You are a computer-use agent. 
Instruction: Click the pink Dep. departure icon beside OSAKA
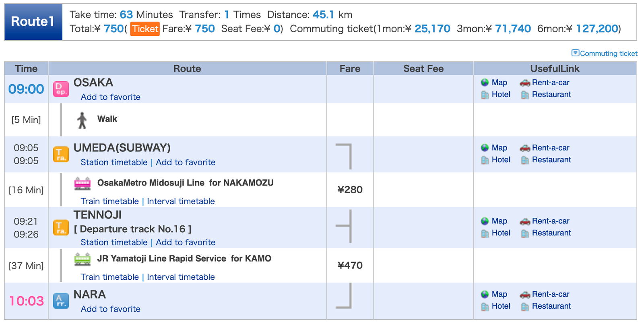[61, 89]
